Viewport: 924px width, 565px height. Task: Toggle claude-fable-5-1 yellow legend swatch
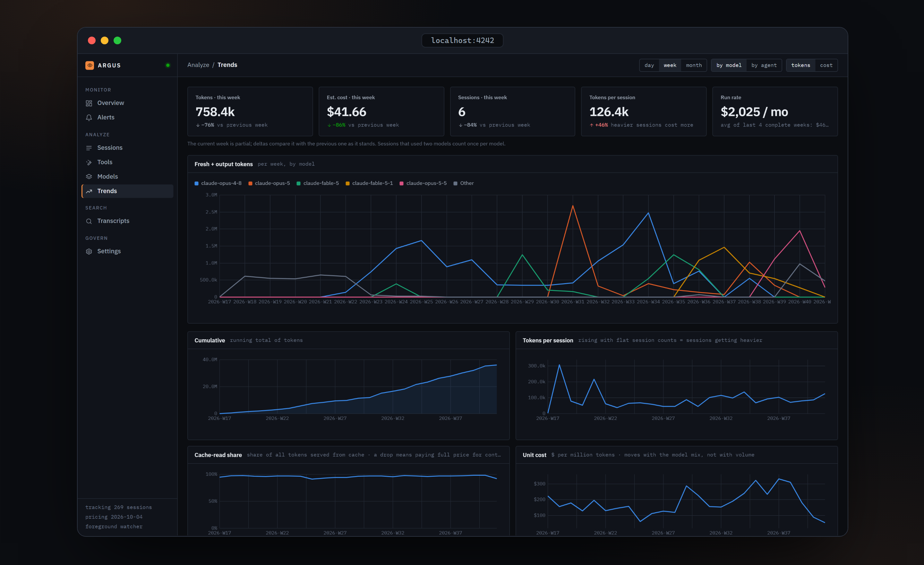point(348,183)
